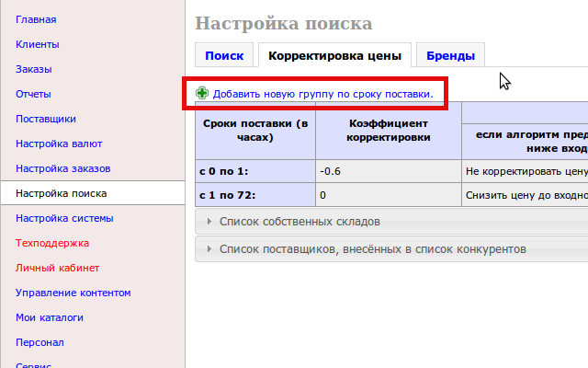The width and height of the screenshot is (588, 368).
Task: Open the 'Отчеты' page from the sidebar
Action: [x=33, y=94]
